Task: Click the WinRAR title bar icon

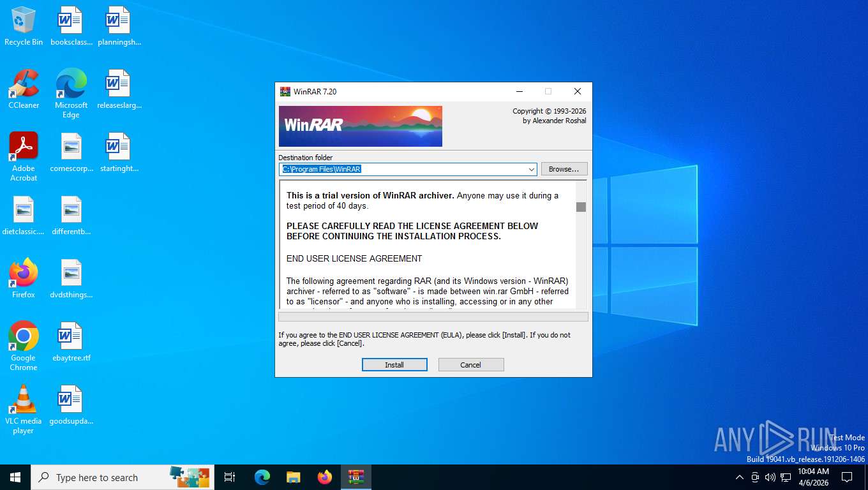Action: tap(285, 91)
